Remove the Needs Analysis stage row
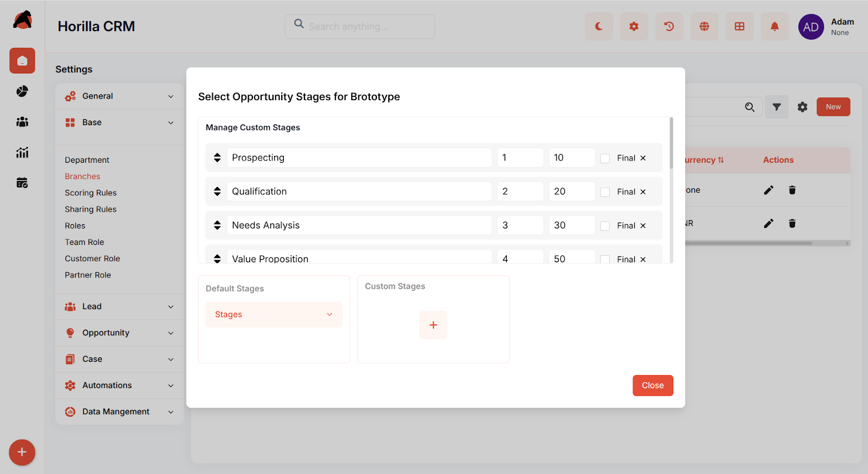 (x=643, y=225)
